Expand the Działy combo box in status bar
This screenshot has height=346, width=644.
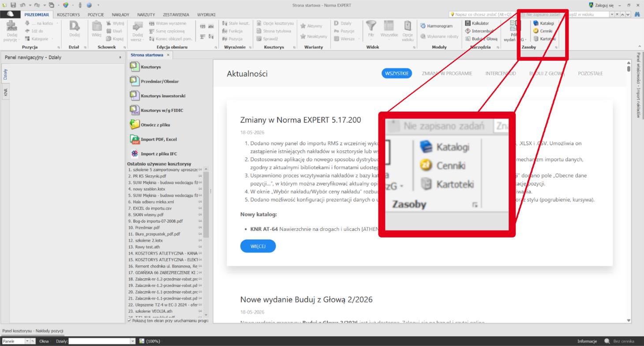point(133,342)
